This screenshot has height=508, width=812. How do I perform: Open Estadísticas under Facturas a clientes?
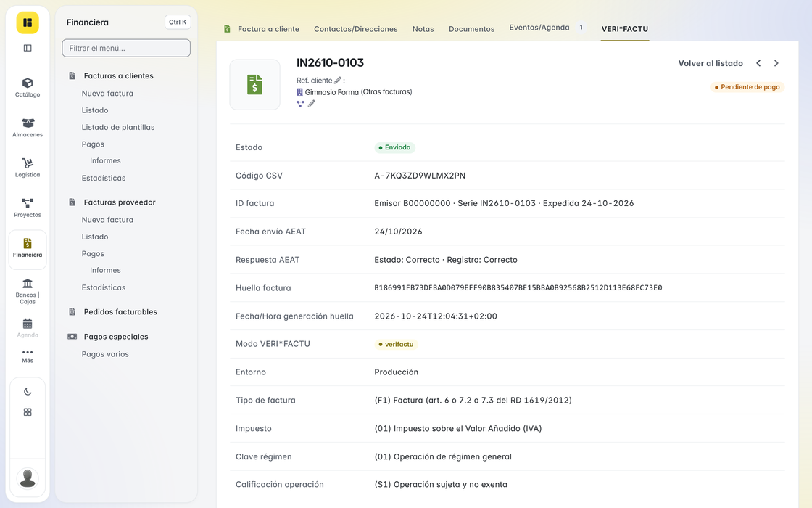tap(104, 178)
